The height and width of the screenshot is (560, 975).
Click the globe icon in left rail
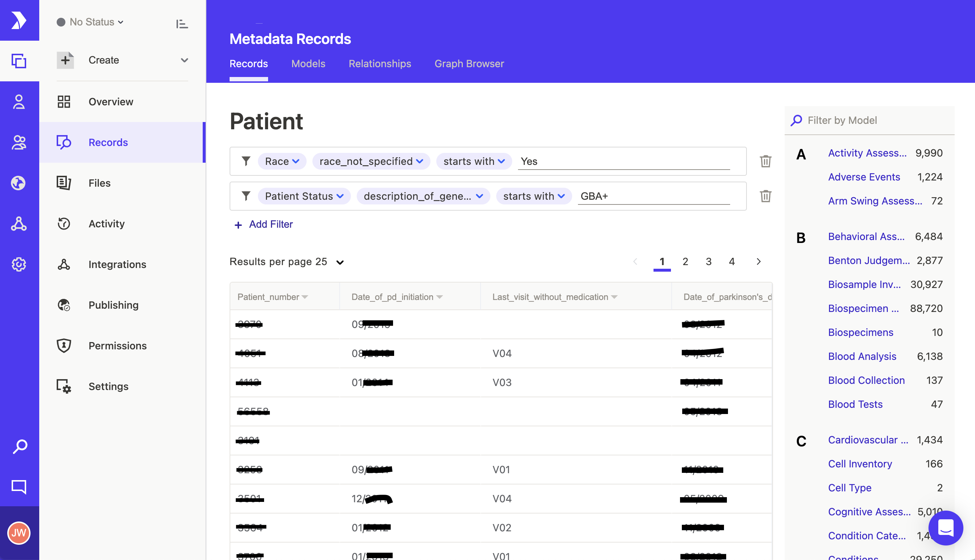(x=19, y=183)
